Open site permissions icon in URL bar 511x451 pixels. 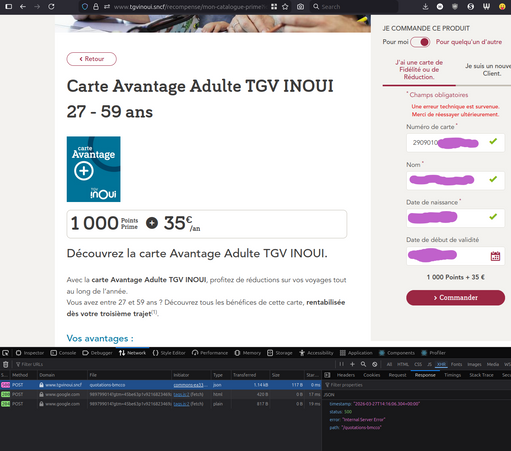click(107, 6)
